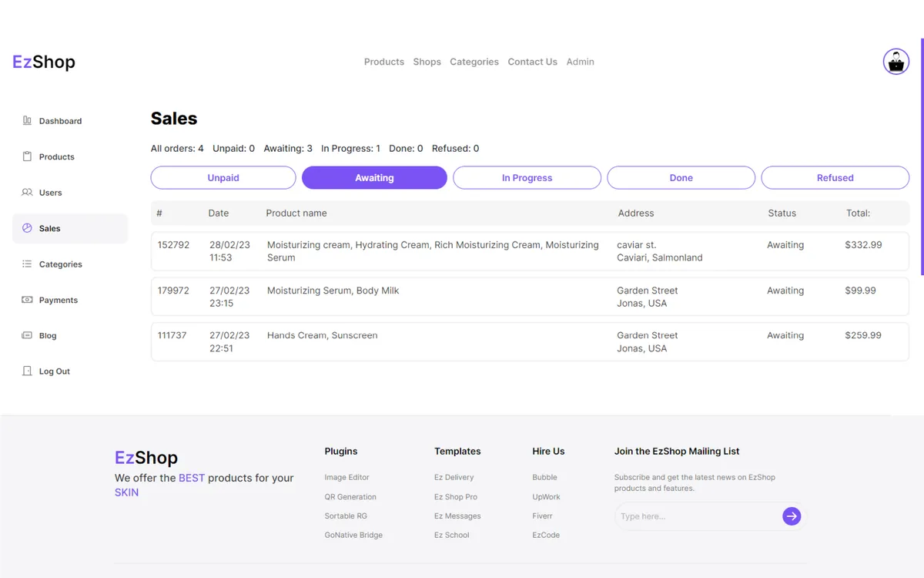
Task: Open Contact Us in top navigation
Action: point(532,62)
